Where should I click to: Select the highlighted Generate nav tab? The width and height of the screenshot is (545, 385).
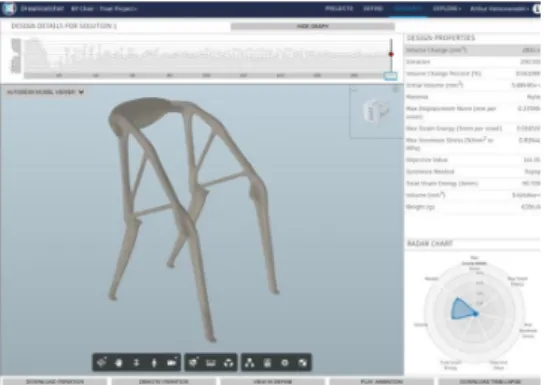pos(408,9)
